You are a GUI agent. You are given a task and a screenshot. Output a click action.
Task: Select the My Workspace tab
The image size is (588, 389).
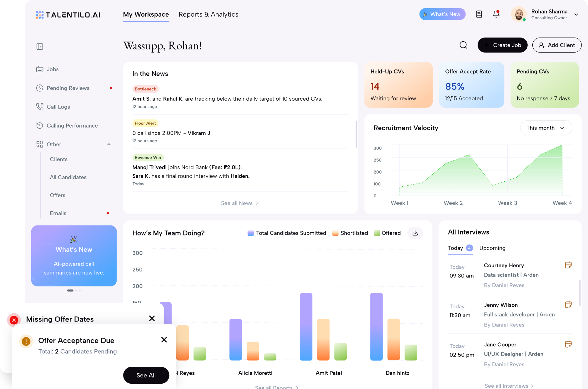(x=146, y=14)
